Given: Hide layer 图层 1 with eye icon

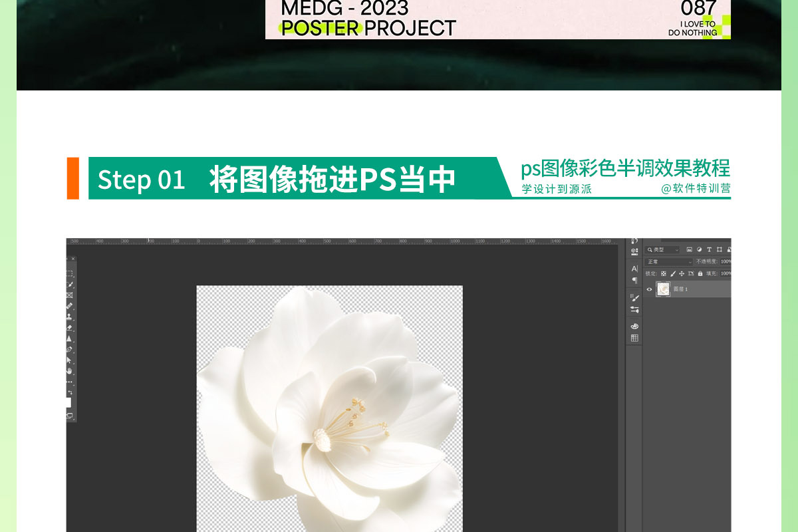Looking at the screenshot, I should [x=650, y=289].
